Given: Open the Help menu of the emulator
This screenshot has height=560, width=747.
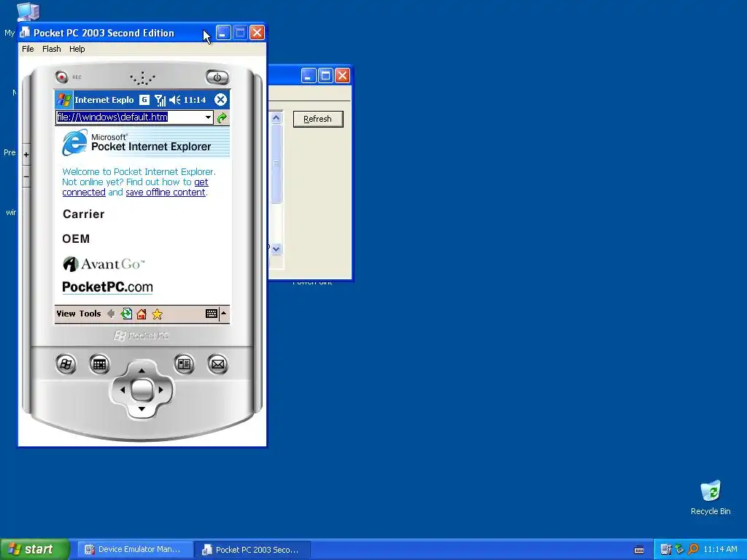Looking at the screenshot, I should coord(77,49).
